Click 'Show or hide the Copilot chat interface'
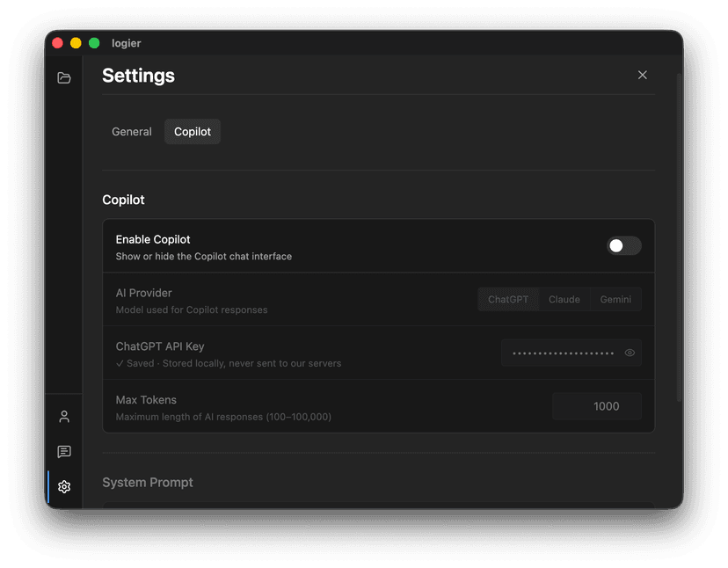This screenshot has width=728, height=568. coord(204,257)
